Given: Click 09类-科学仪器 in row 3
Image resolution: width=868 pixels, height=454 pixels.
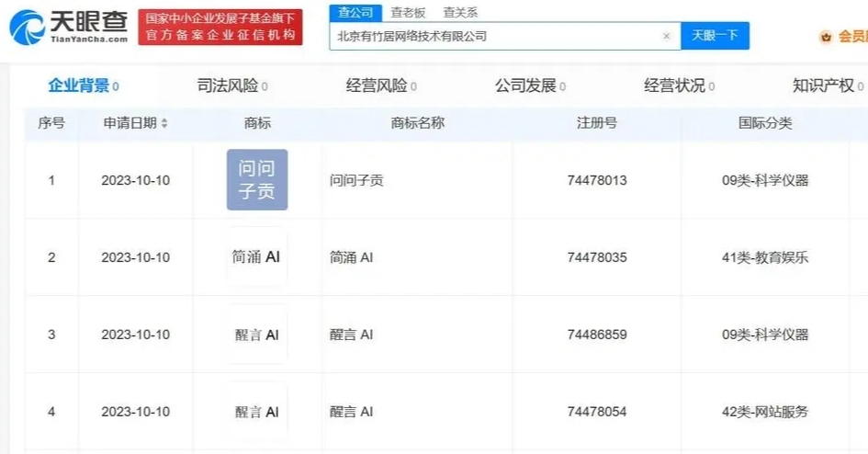Looking at the screenshot, I should [765, 335].
